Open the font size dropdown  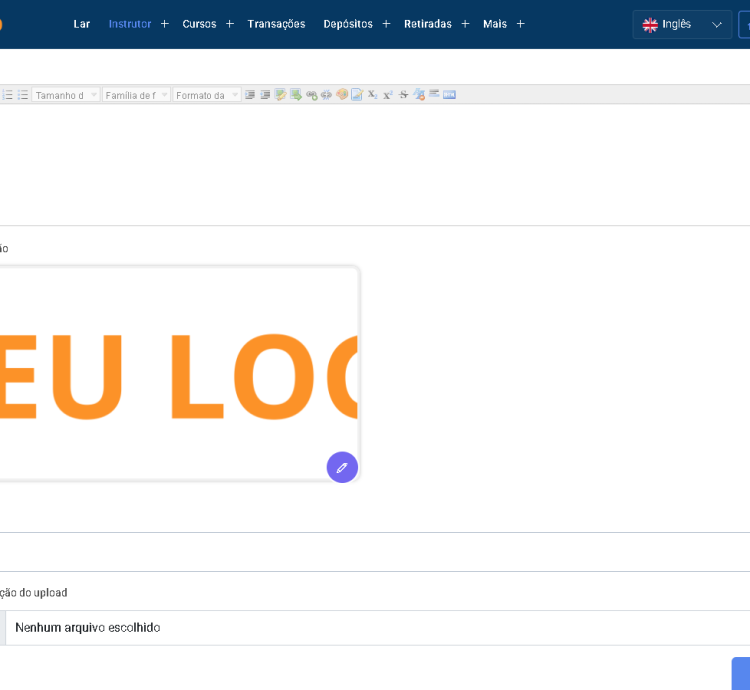pyautogui.click(x=66, y=95)
